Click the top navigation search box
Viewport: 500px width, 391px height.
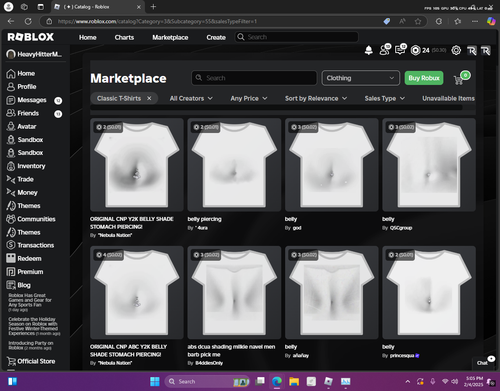coord(296,37)
